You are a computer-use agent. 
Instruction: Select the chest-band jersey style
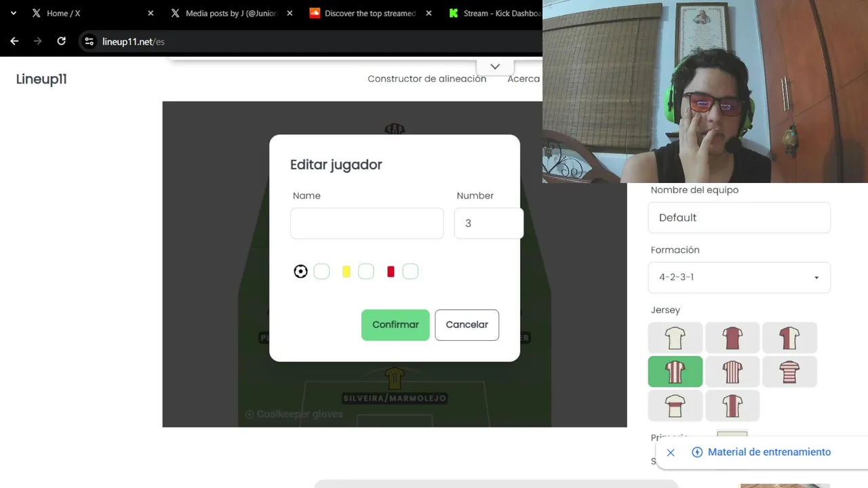click(x=675, y=405)
